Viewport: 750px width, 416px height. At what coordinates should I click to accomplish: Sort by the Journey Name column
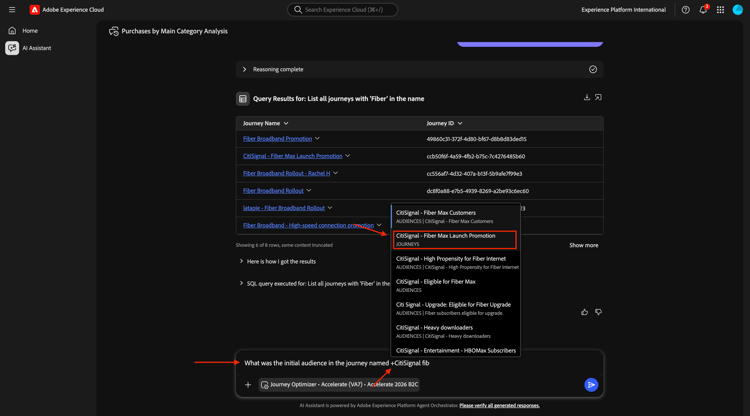pyautogui.click(x=265, y=123)
